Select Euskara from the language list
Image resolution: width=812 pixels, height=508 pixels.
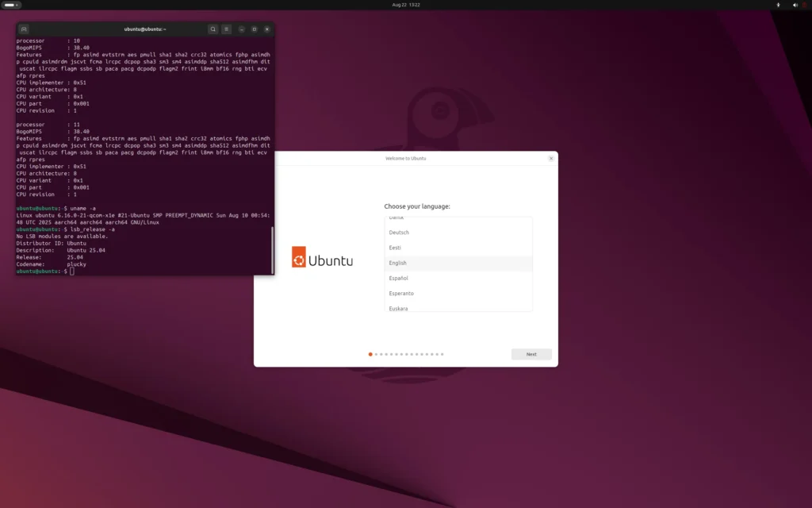click(x=458, y=308)
